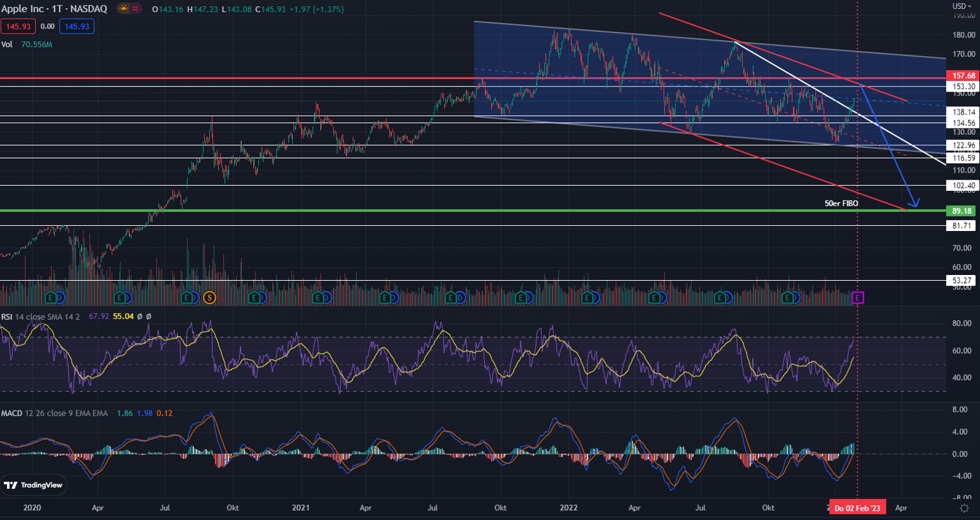Open the July 2021 earnings E marker
The image size is (980, 520).
pyautogui.click(x=451, y=297)
